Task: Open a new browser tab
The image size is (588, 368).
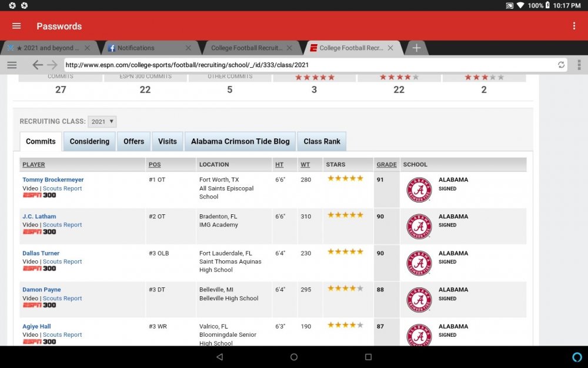Action: pyautogui.click(x=416, y=48)
